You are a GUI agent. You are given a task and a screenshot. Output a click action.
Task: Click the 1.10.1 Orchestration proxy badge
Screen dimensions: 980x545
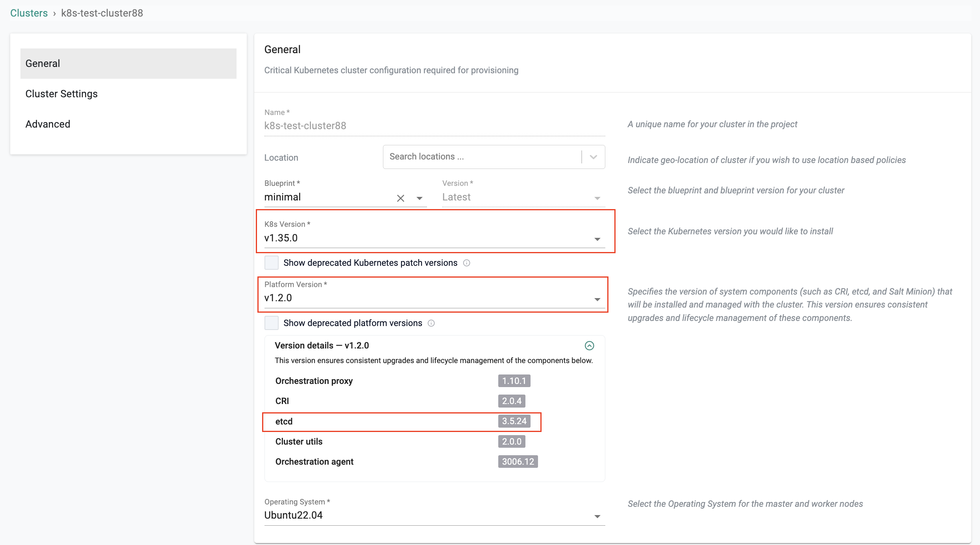click(x=514, y=381)
